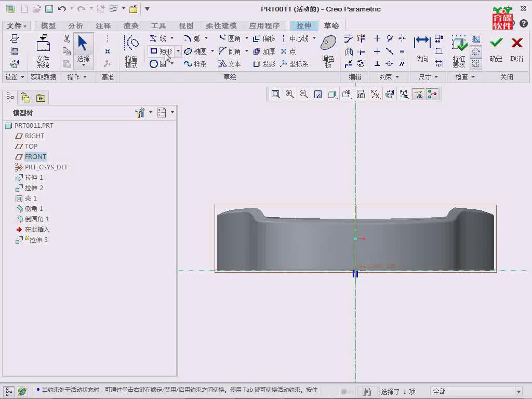This screenshot has height=399, width=532.
Task: Toggle sketcher display filters icon in graphics toolbar
Action: pos(404,94)
